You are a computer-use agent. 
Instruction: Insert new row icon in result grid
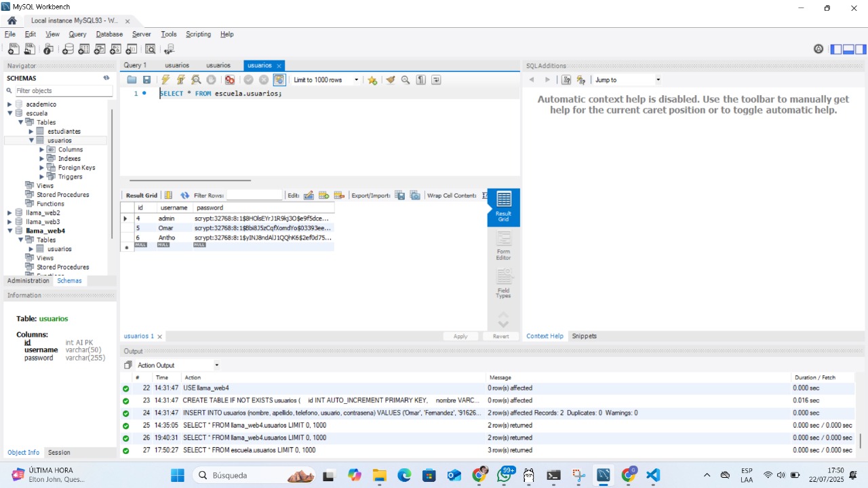tap(323, 195)
